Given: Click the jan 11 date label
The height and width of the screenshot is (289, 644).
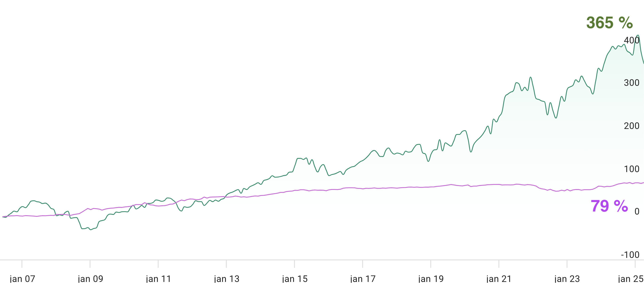Looking at the screenshot, I should (x=159, y=279).
